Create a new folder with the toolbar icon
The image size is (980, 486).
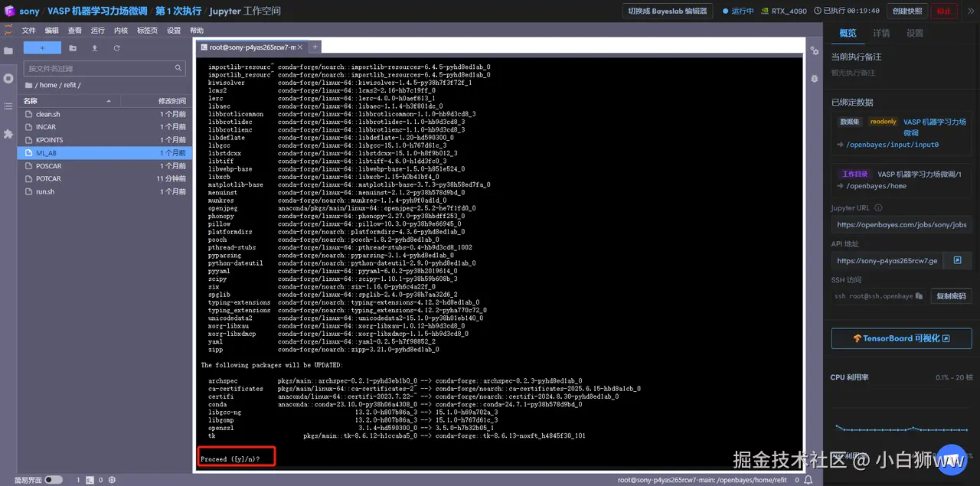pos(73,47)
